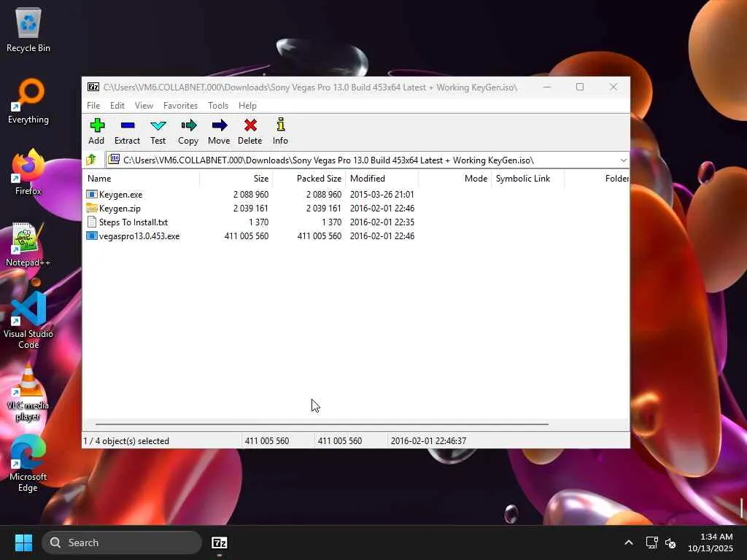Sort by Symbolic Link column header

click(x=527, y=179)
